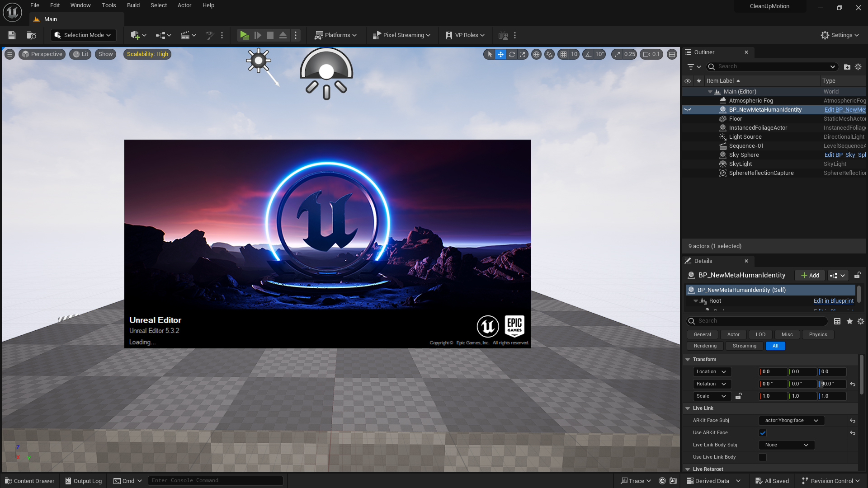Enable the Use Live Link Body checkbox
Screen dimensions: 868x488
coord(763,457)
